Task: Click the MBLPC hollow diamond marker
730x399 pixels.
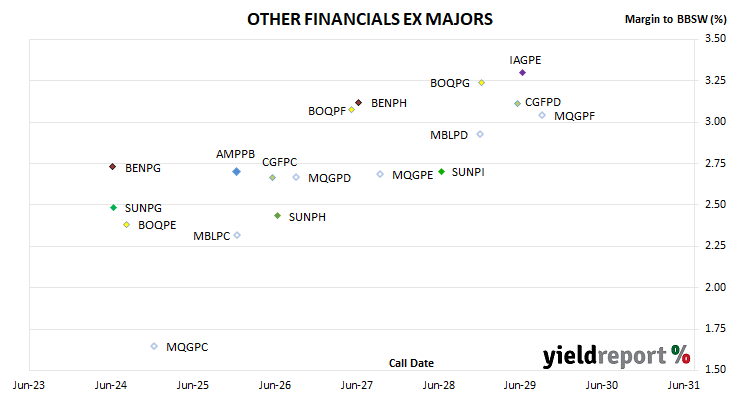Action: 237,235
